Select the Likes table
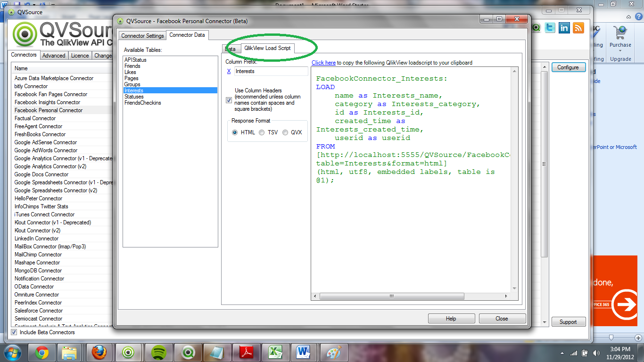Screen dimensions: 644x362 point(170,72)
